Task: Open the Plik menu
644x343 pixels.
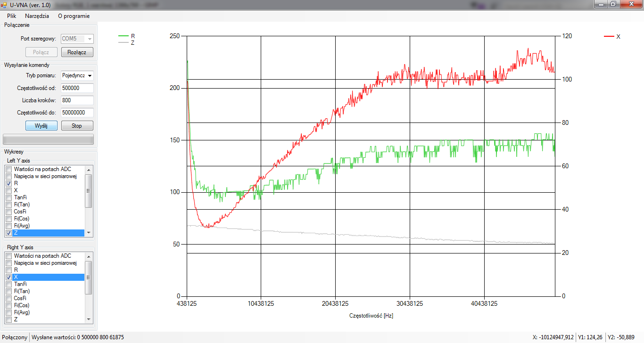Action: pos(12,16)
